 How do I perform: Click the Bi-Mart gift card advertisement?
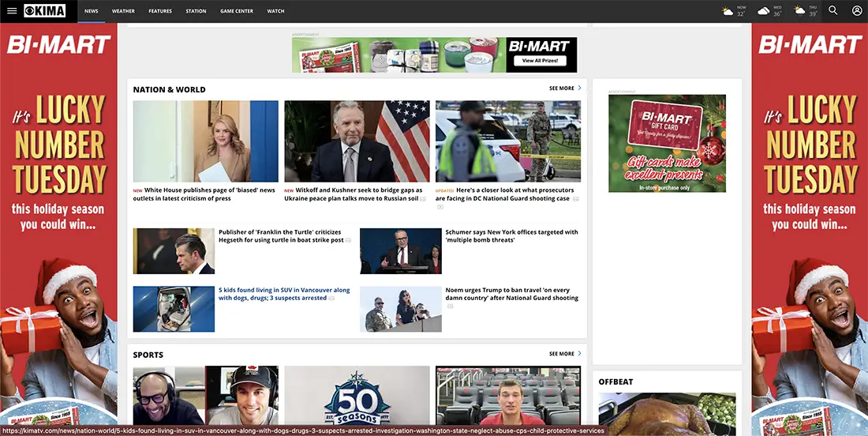click(667, 144)
